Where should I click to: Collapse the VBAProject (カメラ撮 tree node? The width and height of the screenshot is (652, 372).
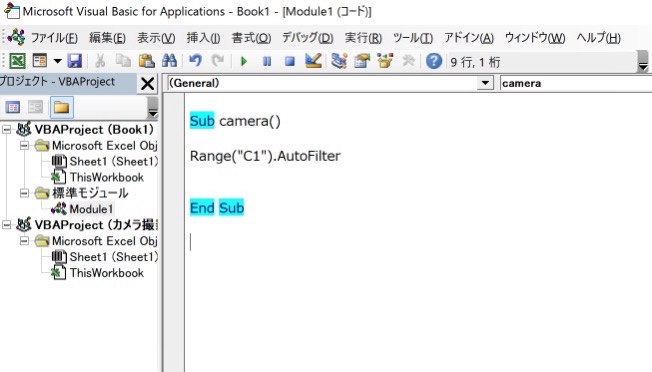click(x=7, y=225)
